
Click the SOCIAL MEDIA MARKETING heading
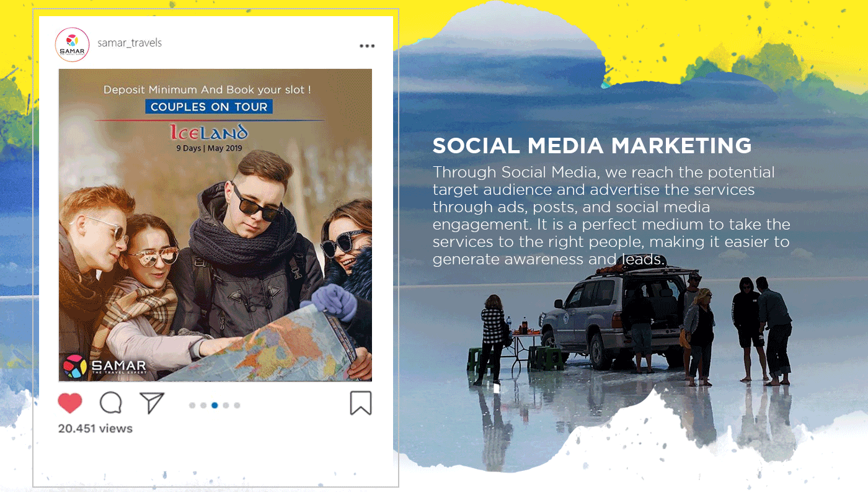click(592, 146)
